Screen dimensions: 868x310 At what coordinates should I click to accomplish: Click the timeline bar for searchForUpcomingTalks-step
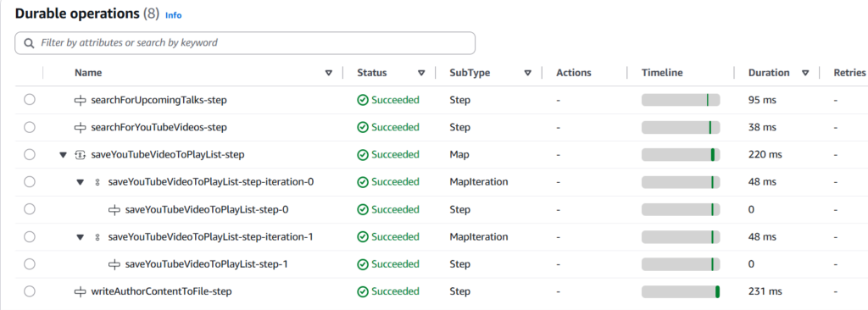coord(681,100)
